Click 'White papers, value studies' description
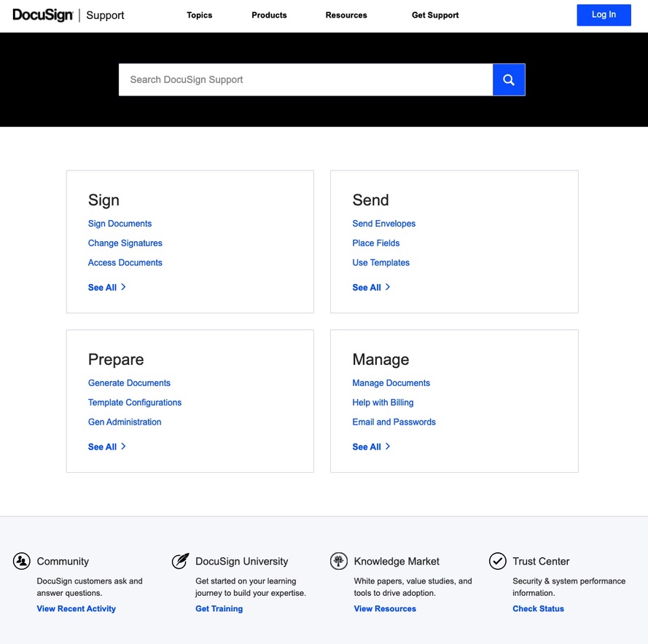This screenshot has width=648, height=644. [413, 586]
